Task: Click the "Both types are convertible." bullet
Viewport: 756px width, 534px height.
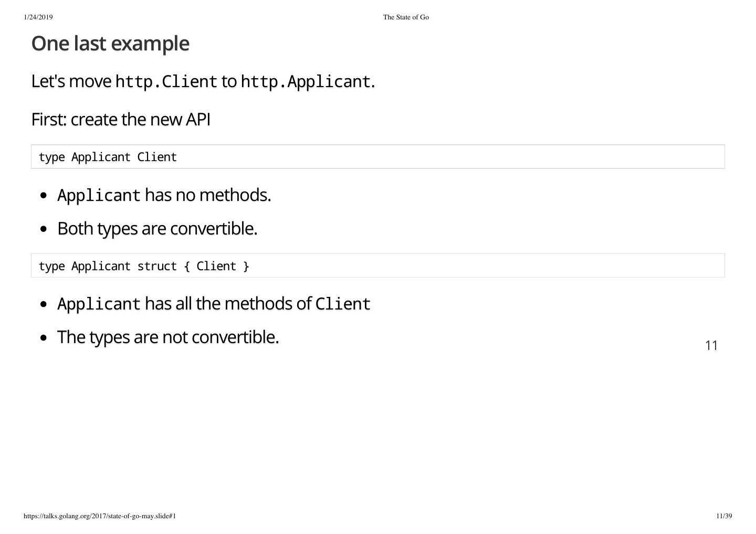Action: [x=157, y=229]
